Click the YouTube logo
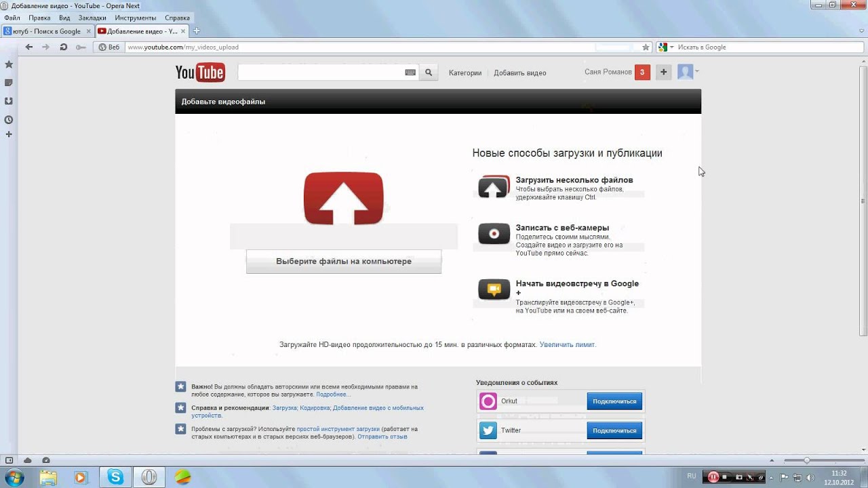This screenshot has height=488, width=868. 200,73
